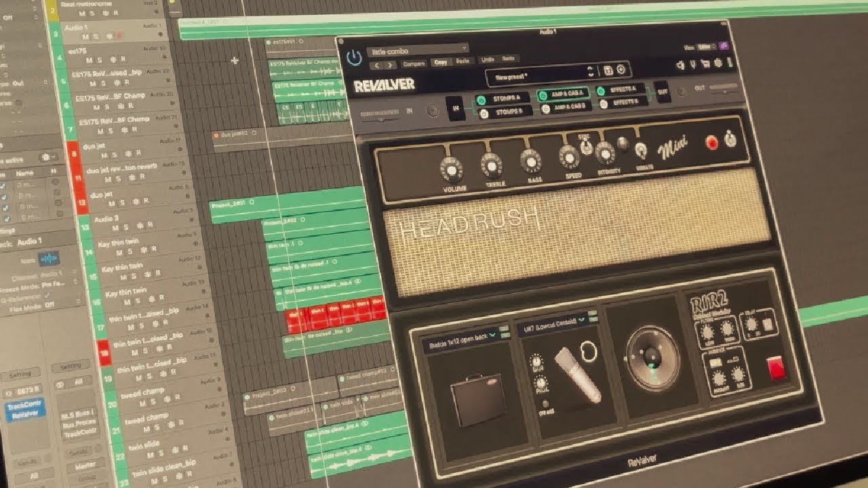The width and height of the screenshot is (868, 488).
Task: Click the ReValver logo
Action: 384,85
